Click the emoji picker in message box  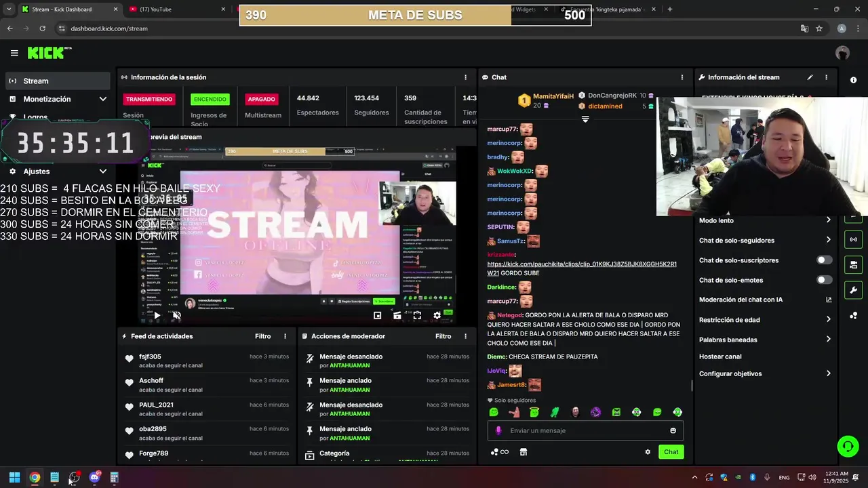coord(673,430)
